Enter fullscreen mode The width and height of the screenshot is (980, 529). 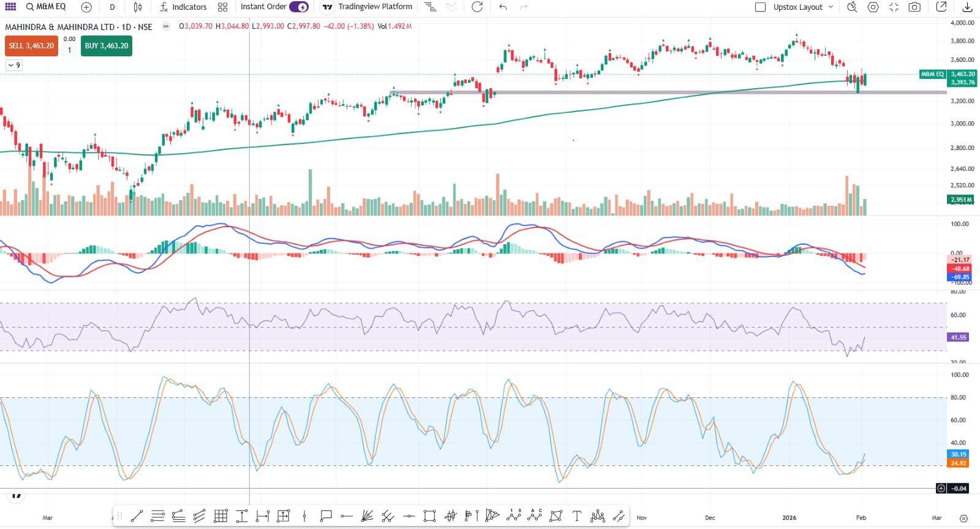[x=894, y=7]
